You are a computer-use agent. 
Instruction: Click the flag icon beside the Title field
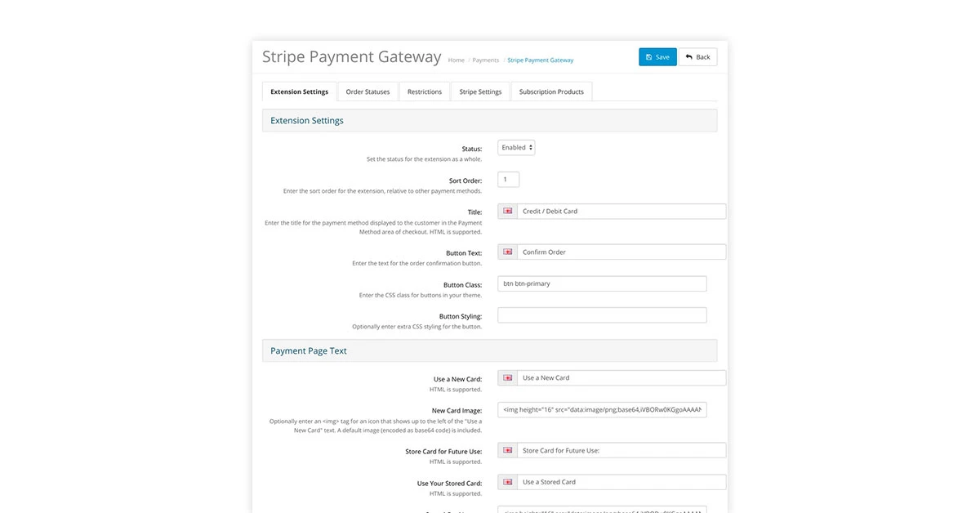click(x=506, y=210)
